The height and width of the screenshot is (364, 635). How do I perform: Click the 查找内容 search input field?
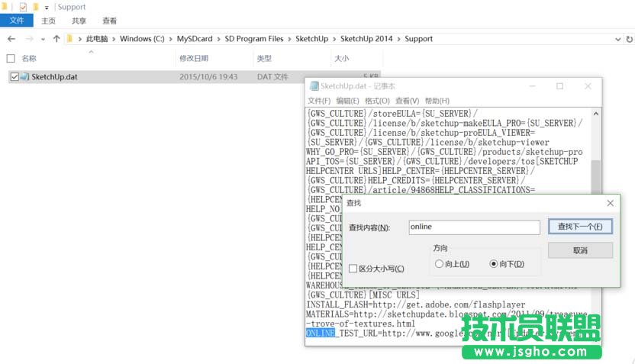tap(474, 227)
